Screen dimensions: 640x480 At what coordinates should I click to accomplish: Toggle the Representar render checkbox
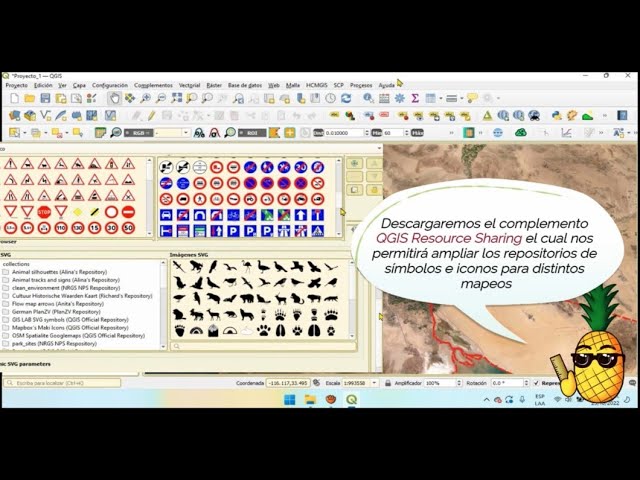tap(536, 383)
